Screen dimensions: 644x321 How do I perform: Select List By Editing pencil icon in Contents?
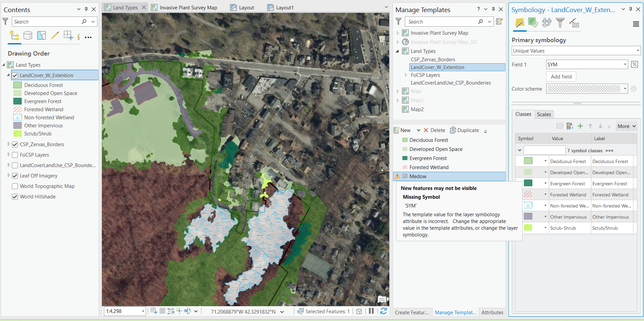[55, 35]
